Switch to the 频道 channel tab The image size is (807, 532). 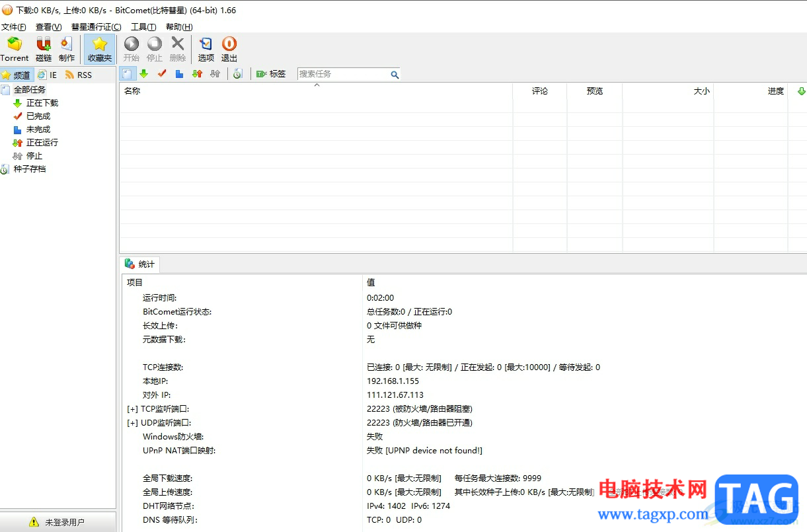point(17,75)
